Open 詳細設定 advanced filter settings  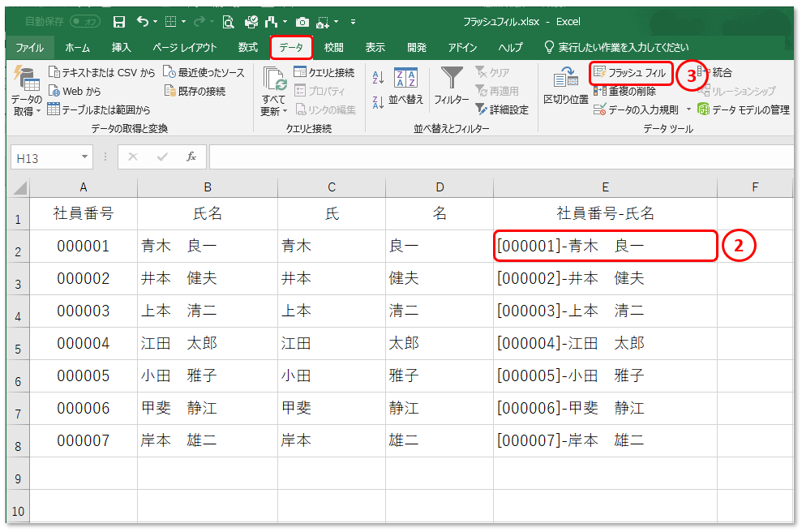click(502, 109)
